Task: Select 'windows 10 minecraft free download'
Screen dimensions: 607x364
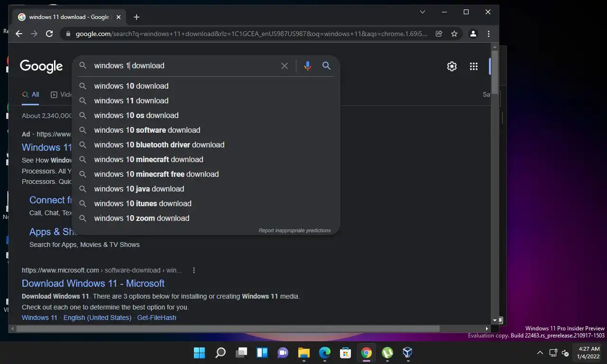Action: 206,174
